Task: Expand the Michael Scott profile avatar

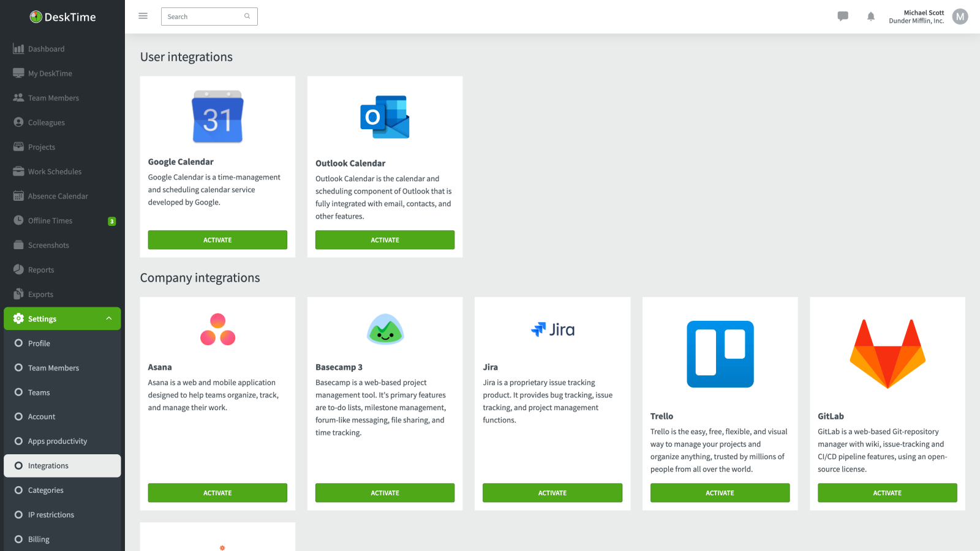Action: (x=960, y=17)
